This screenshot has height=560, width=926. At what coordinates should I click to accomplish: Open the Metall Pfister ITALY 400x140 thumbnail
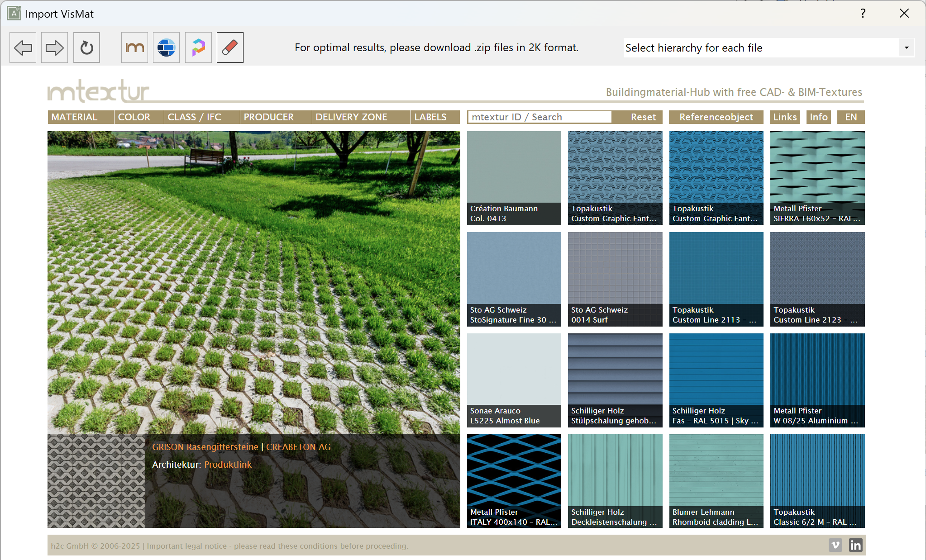(514, 481)
